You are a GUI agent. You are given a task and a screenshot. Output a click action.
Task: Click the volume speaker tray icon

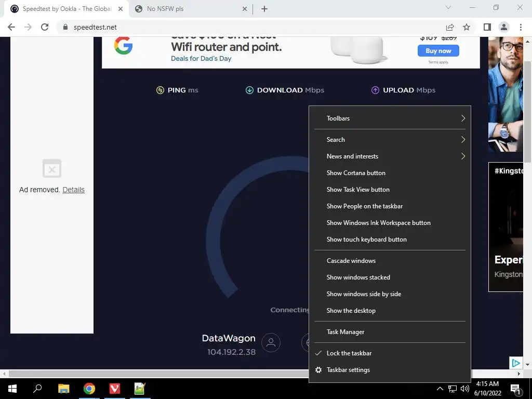click(465, 389)
